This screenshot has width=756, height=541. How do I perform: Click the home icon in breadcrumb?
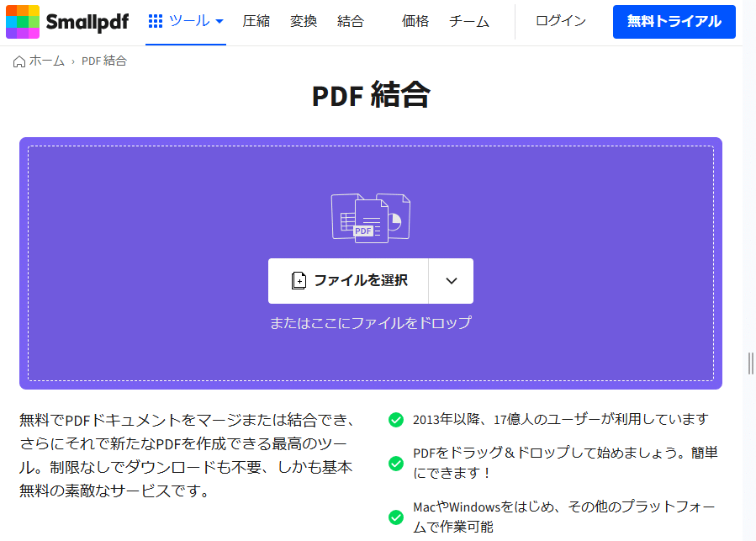point(19,61)
